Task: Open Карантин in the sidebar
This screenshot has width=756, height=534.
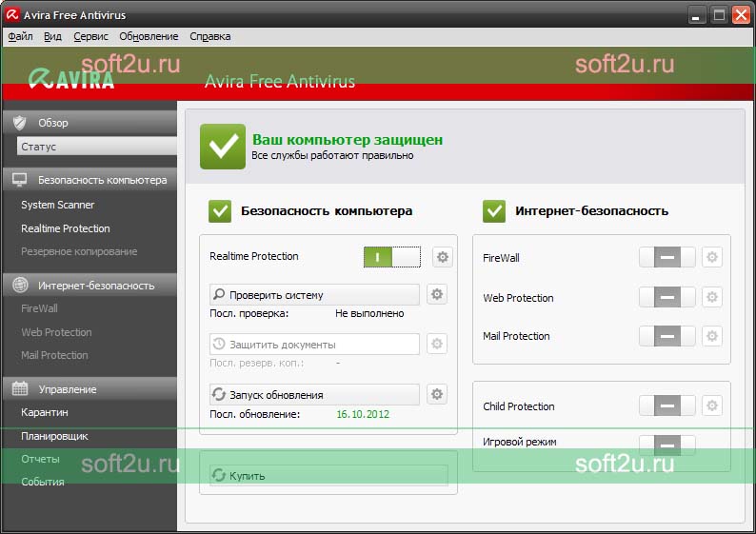Action: pos(45,412)
